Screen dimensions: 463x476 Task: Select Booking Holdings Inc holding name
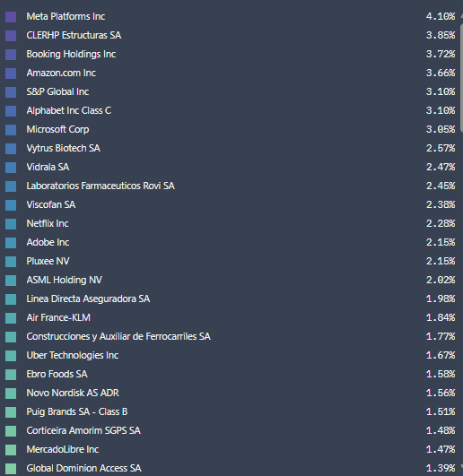click(71, 54)
